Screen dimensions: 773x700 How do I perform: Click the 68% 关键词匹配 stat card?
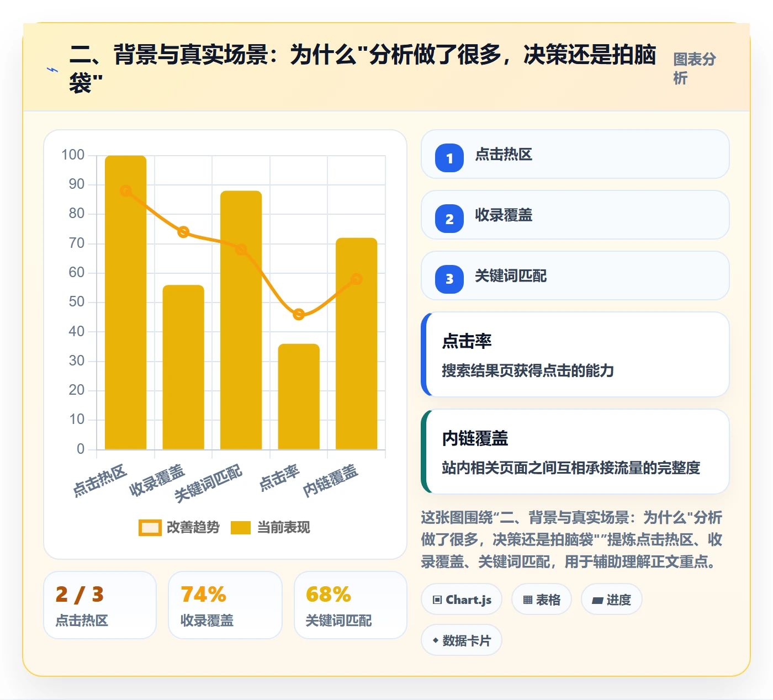(x=351, y=605)
